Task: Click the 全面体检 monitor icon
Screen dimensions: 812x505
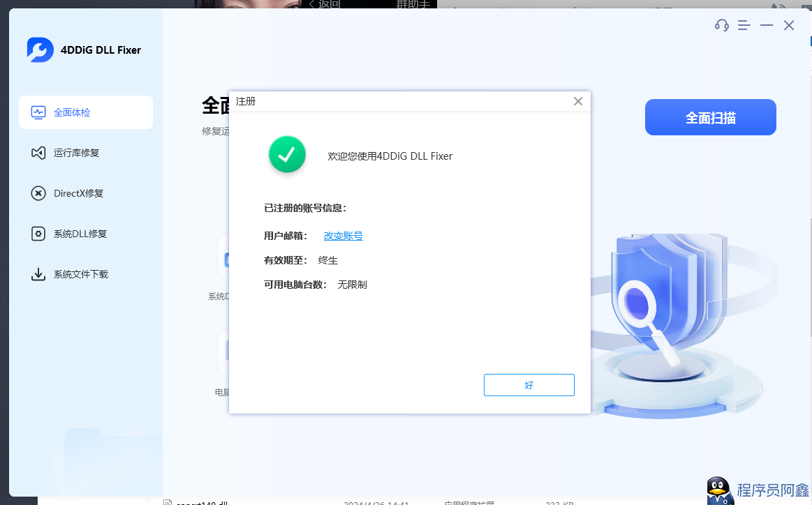Action: 38,112
